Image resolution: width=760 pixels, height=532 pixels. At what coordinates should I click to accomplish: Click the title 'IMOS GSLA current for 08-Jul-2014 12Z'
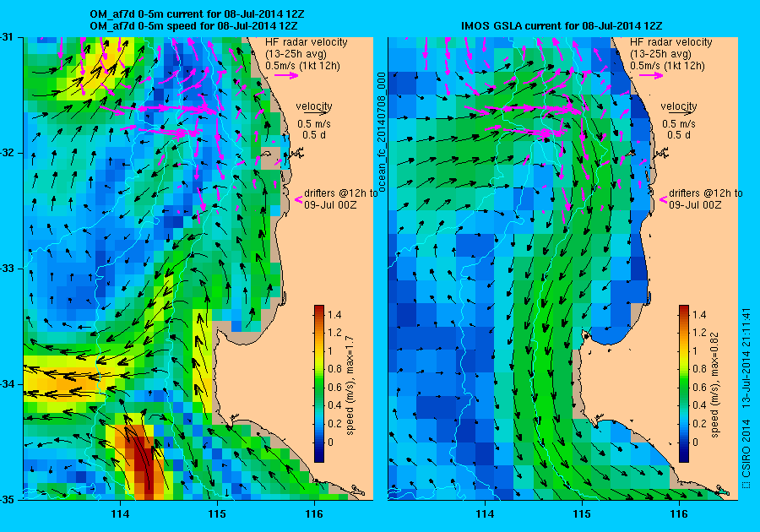pos(562,26)
